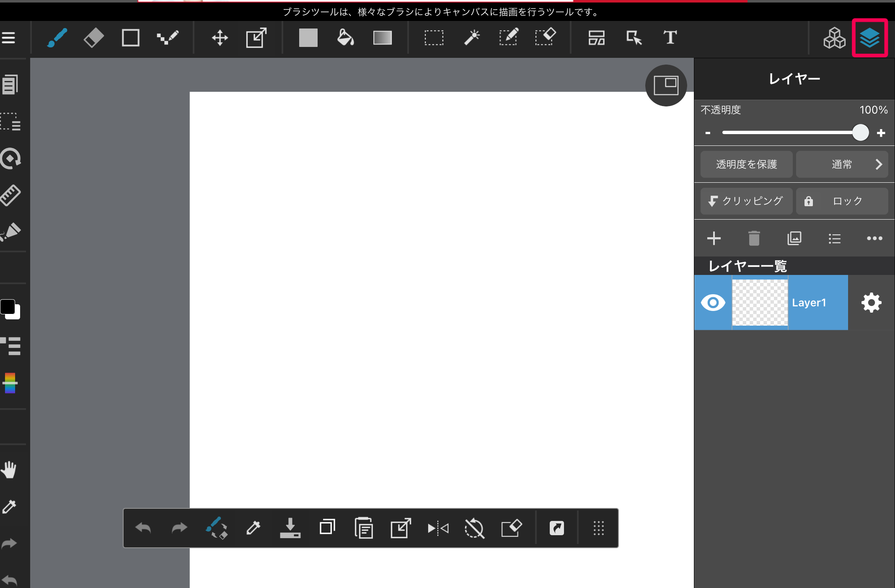This screenshot has width=895, height=588.
Task: Toggle Layer1 visibility eye
Action: click(x=713, y=303)
